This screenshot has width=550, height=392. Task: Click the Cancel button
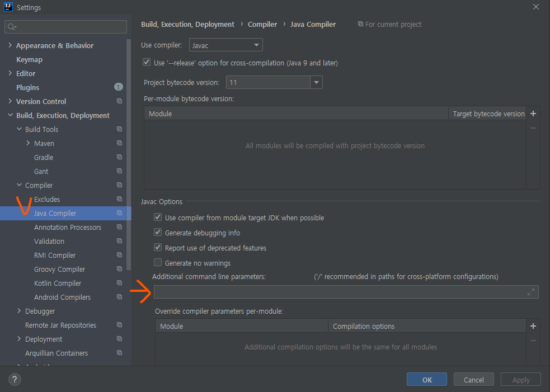pyautogui.click(x=473, y=379)
